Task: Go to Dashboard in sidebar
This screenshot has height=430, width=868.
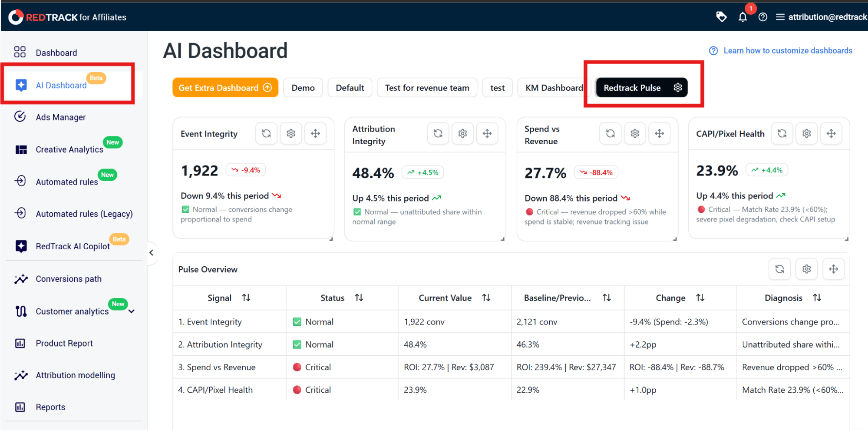Action: [56, 53]
